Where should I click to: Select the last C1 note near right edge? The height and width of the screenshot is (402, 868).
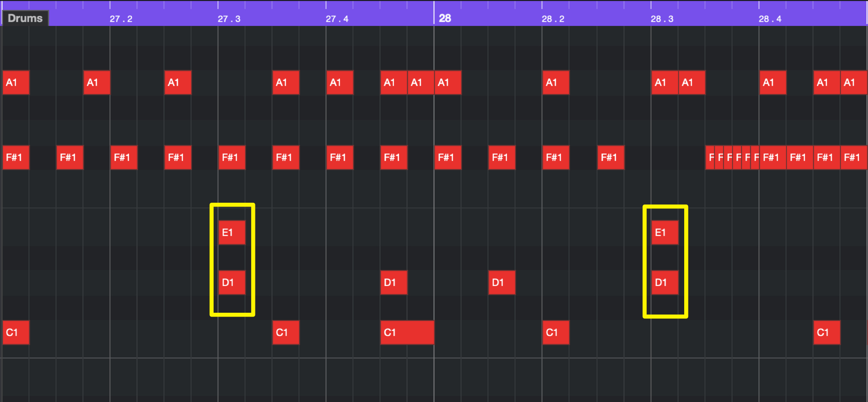tap(827, 333)
